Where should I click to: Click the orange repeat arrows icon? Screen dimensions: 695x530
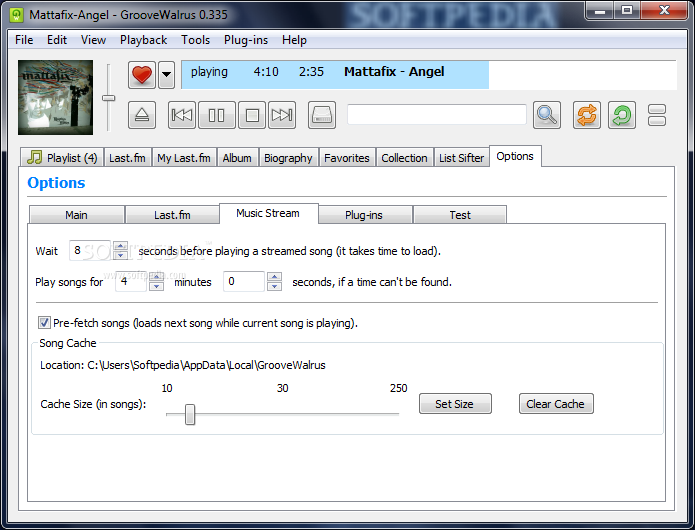[587, 115]
